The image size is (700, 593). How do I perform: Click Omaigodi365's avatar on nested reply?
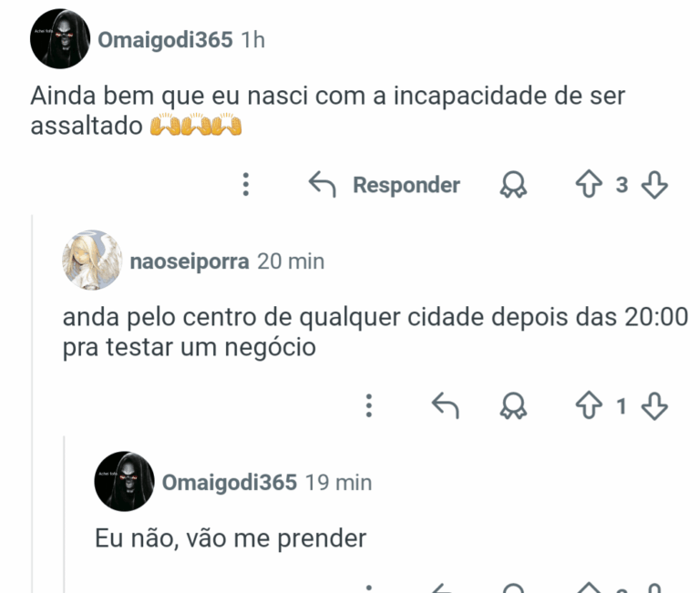[124, 481]
